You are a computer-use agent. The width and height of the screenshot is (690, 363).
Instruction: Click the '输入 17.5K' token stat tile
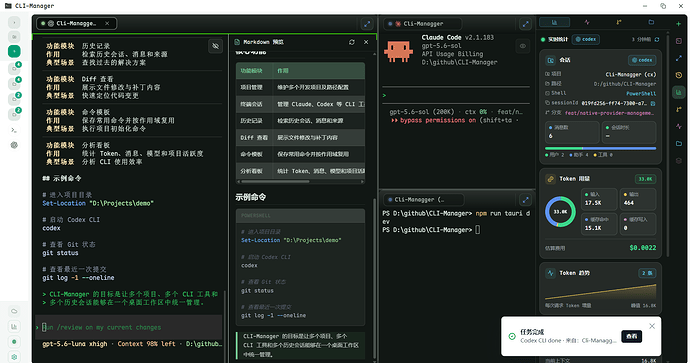[598, 199]
